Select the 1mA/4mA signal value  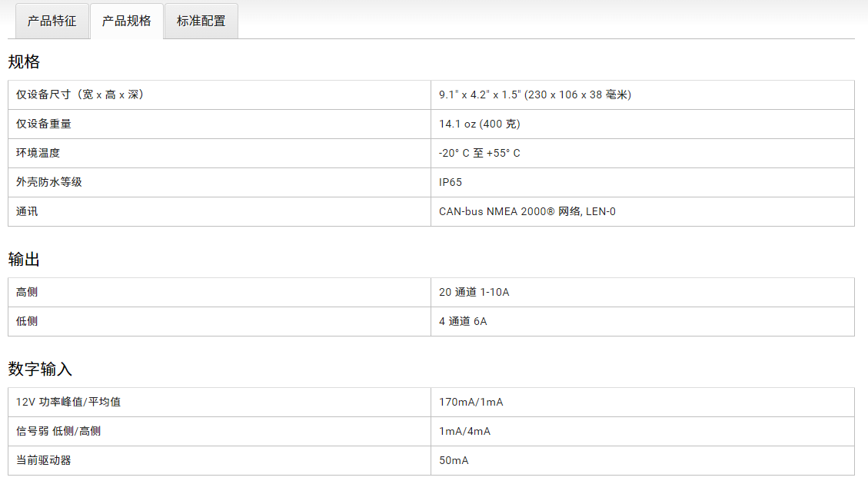[x=464, y=431]
